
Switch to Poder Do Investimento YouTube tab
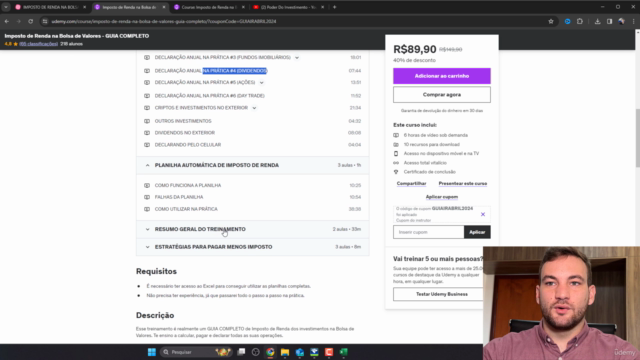[x=288, y=7]
